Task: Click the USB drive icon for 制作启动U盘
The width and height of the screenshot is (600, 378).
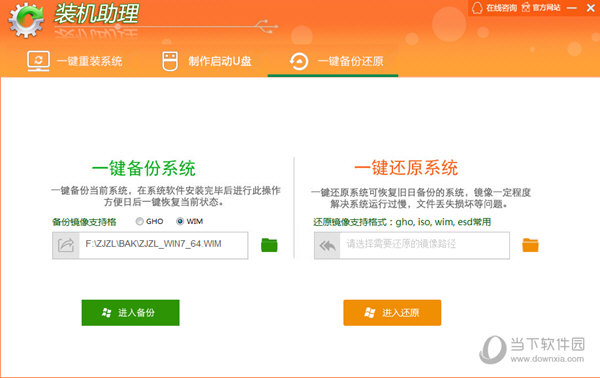Action: tap(170, 61)
